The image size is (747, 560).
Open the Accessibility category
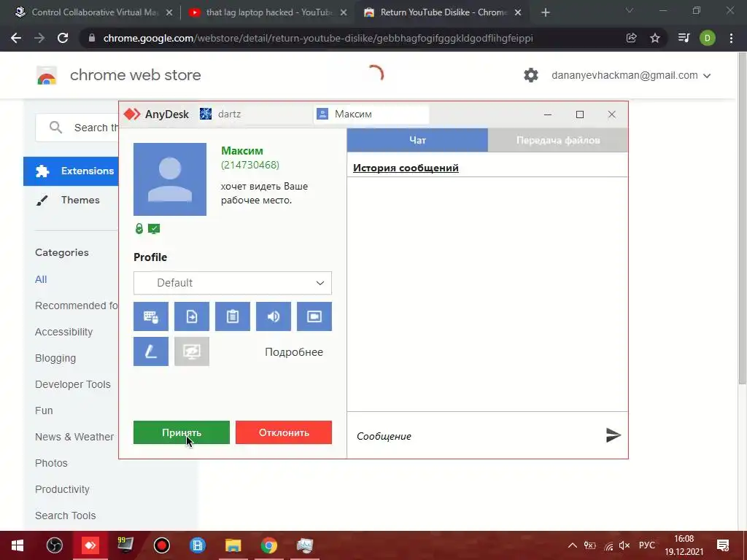pyautogui.click(x=64, y=332)
